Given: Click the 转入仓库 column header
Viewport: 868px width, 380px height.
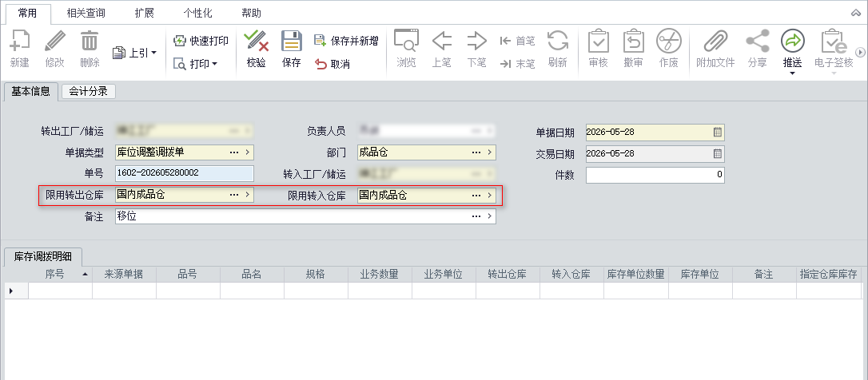Looking at the screenshot, I should [x=571, y=275].
